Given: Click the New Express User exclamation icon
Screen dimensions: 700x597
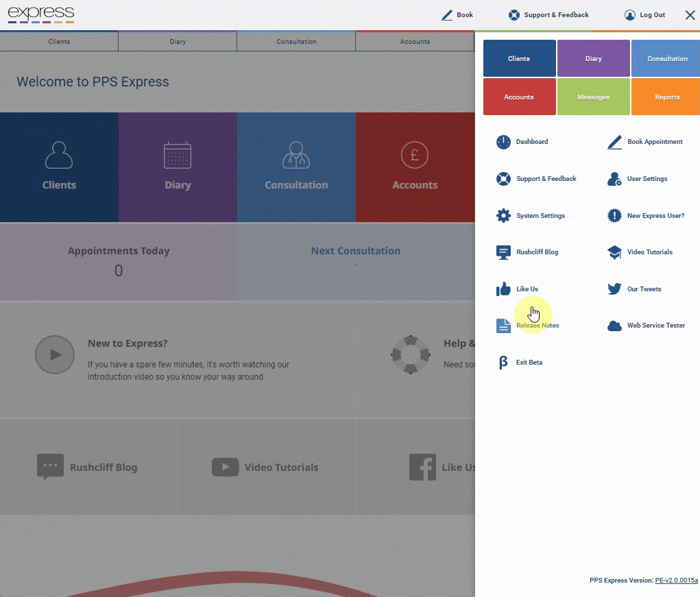Looking at the screenshot, I should [614, 215].
